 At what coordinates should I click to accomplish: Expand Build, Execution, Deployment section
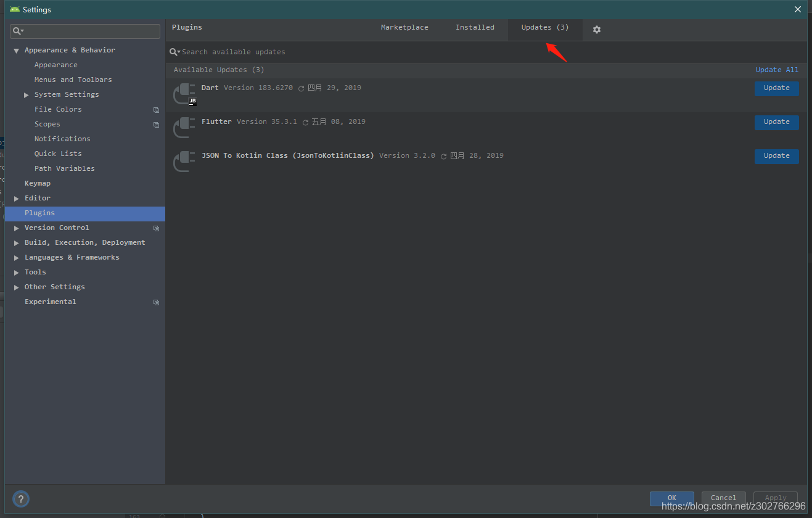[x=17, y=243]
